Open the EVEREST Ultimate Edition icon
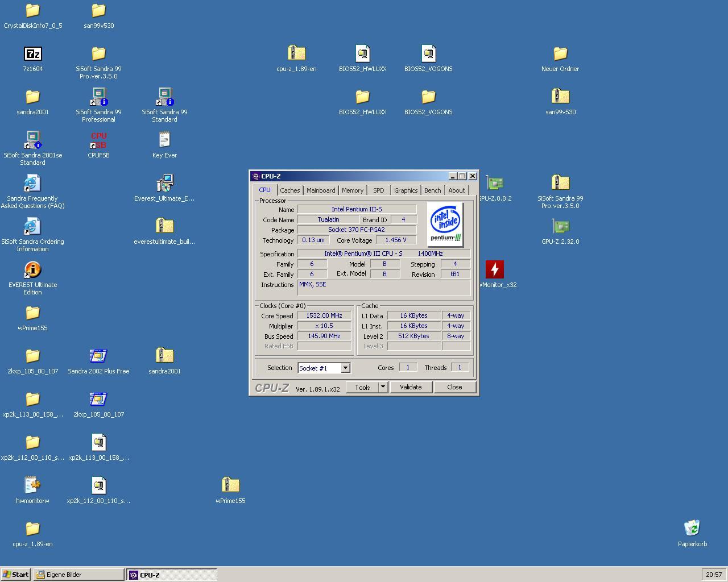The width and height of the screenshot is (728, 582). click(32, 270)
